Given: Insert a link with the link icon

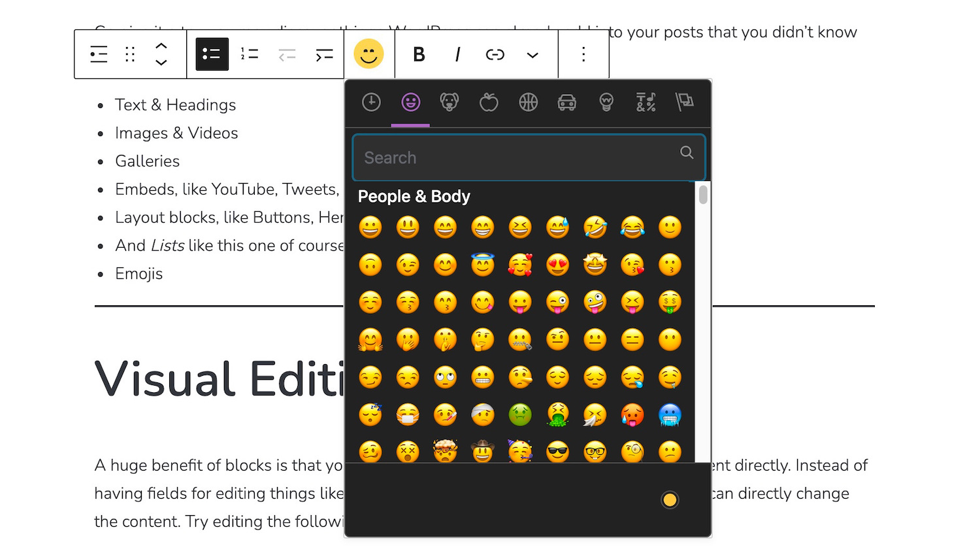Looking at the screenshot, I should pyautogui.click(x=495, y=54).
